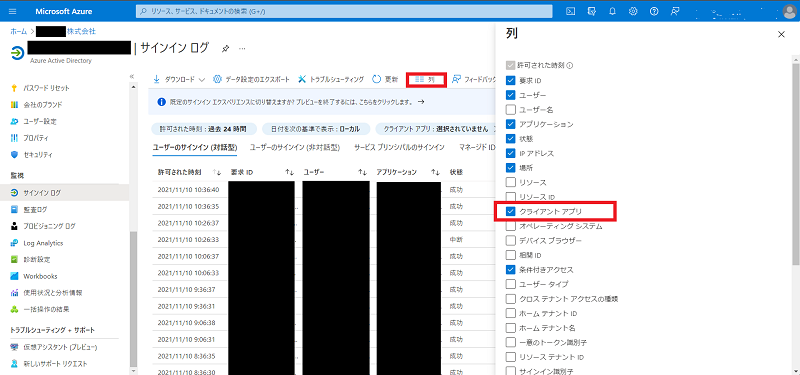The image size is (800, 375).
Task: Open the クライアント アプリ filter pill
Action: pos(435,129)
